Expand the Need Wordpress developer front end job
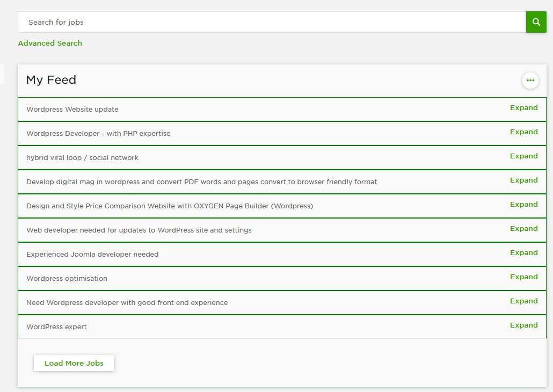Viewport: 553px width, 392px height. [523, 301]
